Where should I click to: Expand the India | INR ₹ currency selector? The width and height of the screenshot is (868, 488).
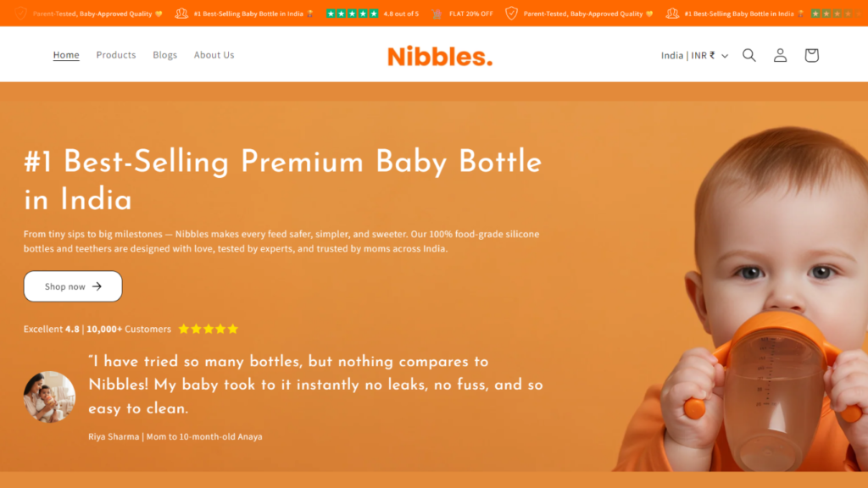687,55
